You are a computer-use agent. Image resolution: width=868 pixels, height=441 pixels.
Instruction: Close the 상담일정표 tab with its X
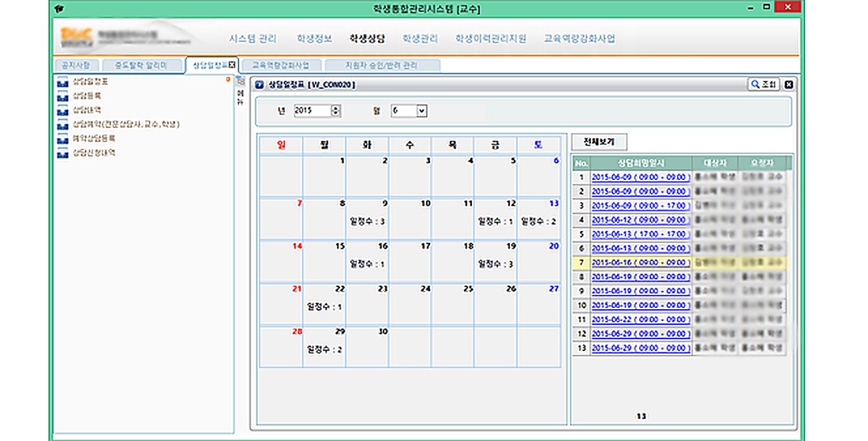click(x=232, y=65)
